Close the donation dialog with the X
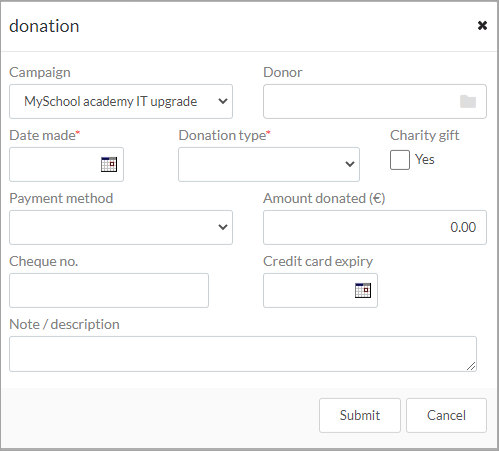499x451 pixels. [x=482, y=26]
